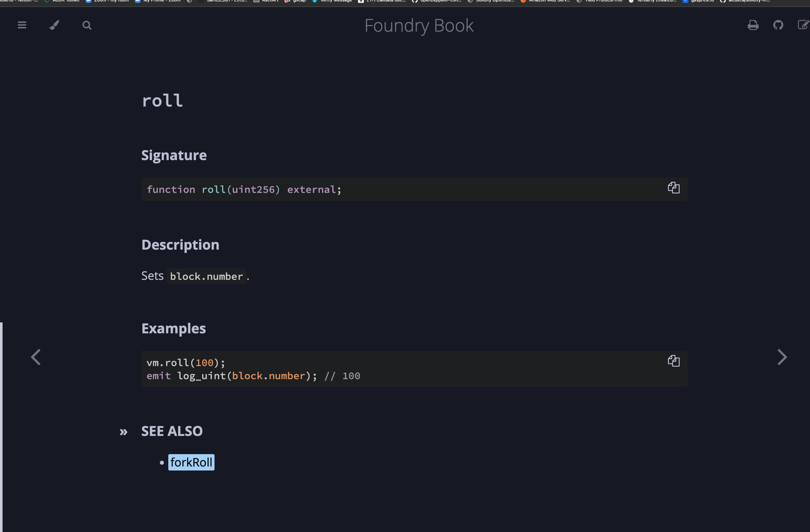Open the GitHub repository icon
The height and width of the screenshot is (532, 810).
(778, 25)
